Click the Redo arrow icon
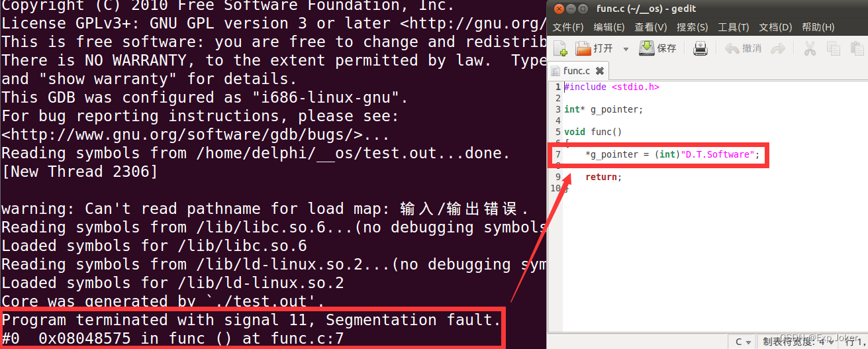 pos(778,48)
